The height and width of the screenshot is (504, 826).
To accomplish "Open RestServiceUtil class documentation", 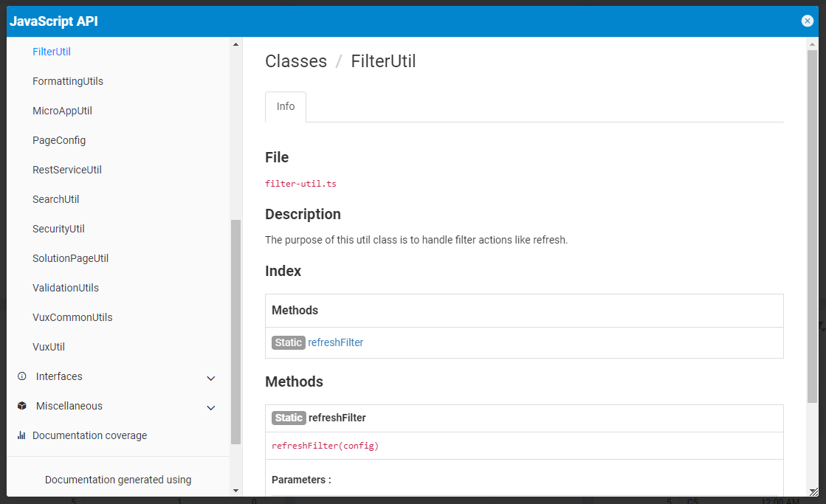I will click(67, 170).
